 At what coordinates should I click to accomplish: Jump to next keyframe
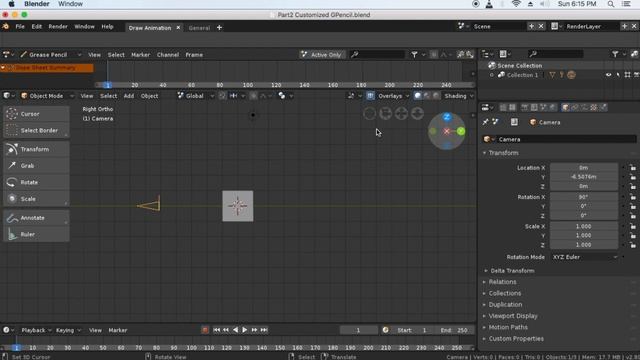[x=254, y=330]
